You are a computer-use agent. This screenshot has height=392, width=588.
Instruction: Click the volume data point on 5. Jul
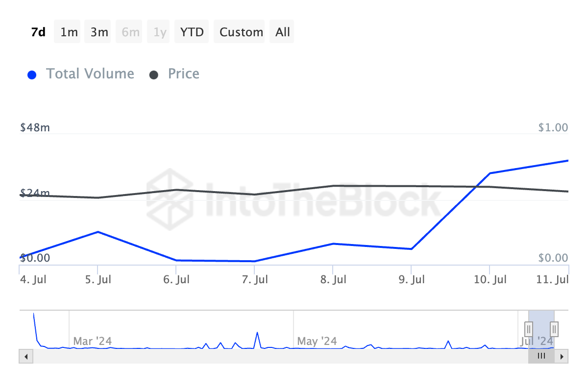(x=98, y=232)
